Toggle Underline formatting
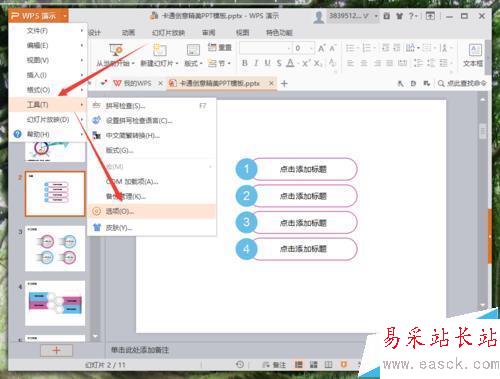 267,63
